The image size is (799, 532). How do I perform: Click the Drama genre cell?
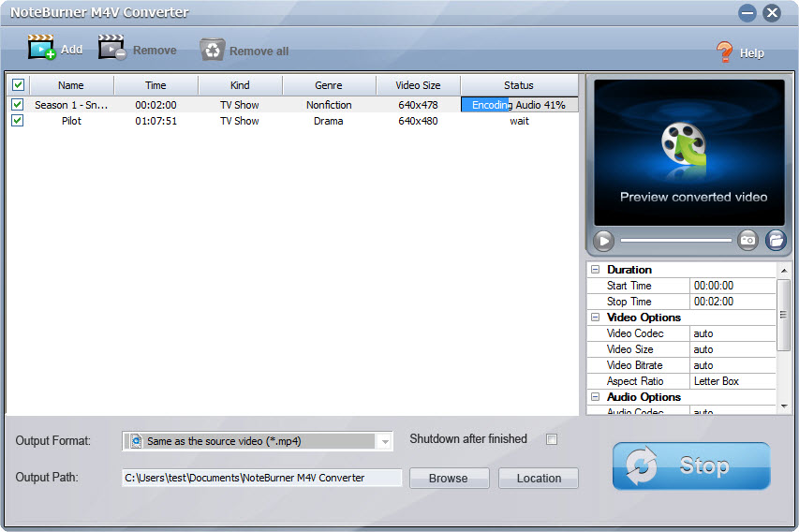[x=328, y=121]
